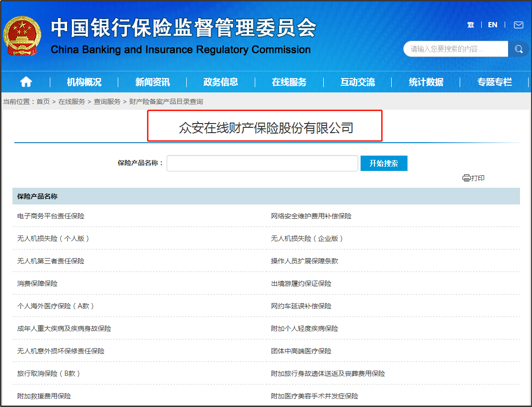Viewport: 532px width, 407px height.
Task: Click the 众安在线财产保险股份有限公司 title
Action: 266,128
